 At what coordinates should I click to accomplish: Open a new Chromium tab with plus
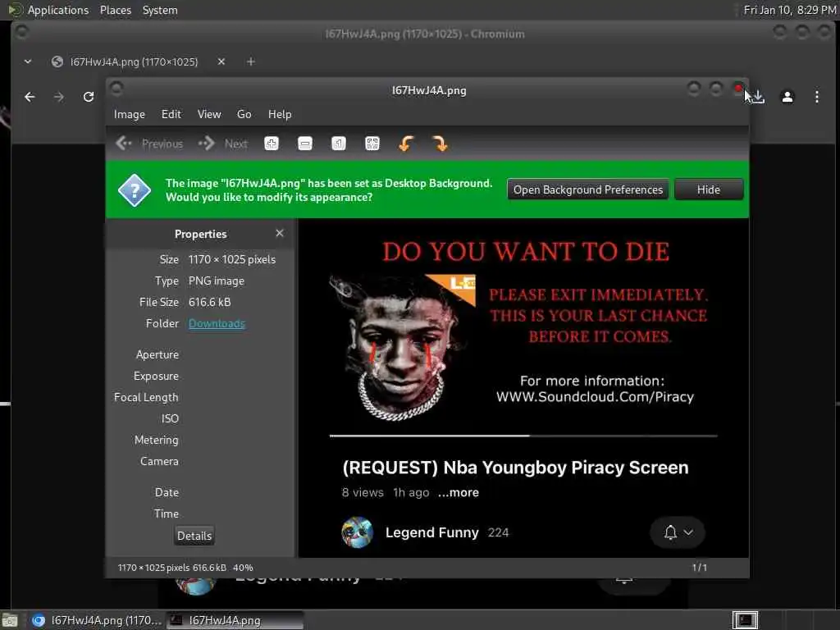[251, 62]
